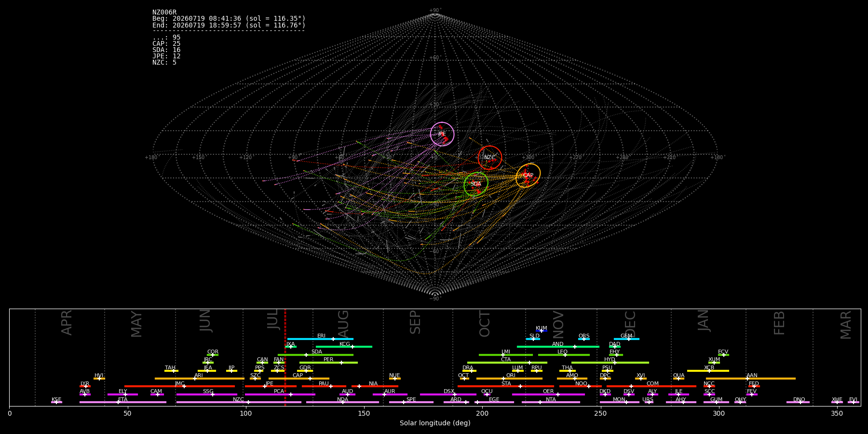Click the red dashed current solar longitude line
This screenshot has width=868, height=434.
point(285,357)
